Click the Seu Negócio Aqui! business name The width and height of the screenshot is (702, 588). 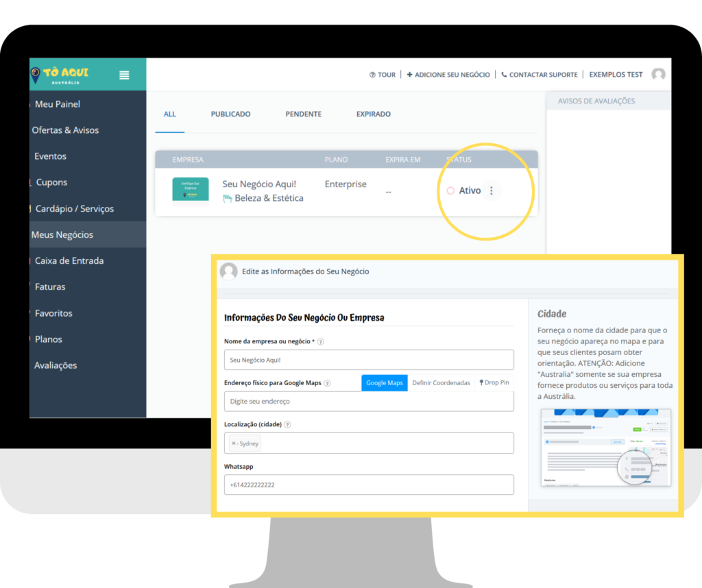coord(259,184)
